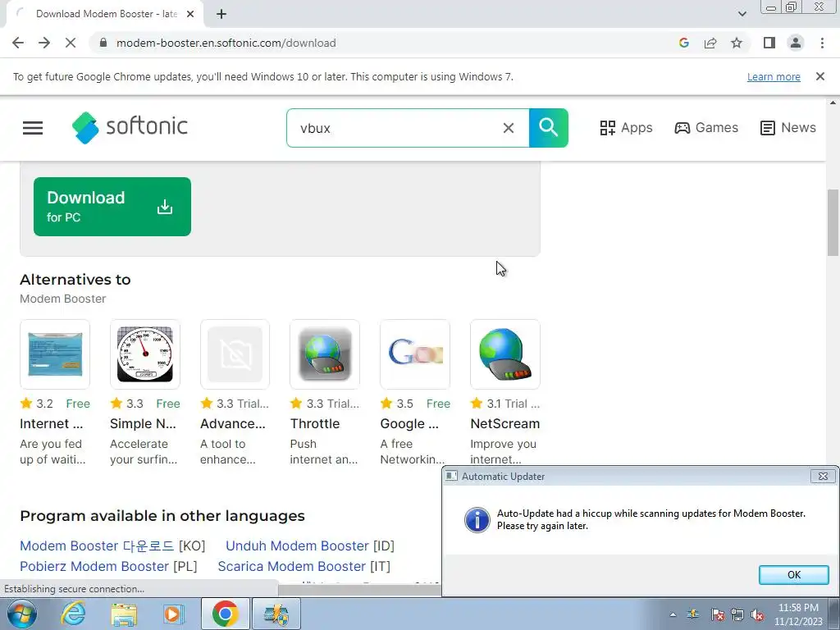Toggle the Chrome side panel

769,43
